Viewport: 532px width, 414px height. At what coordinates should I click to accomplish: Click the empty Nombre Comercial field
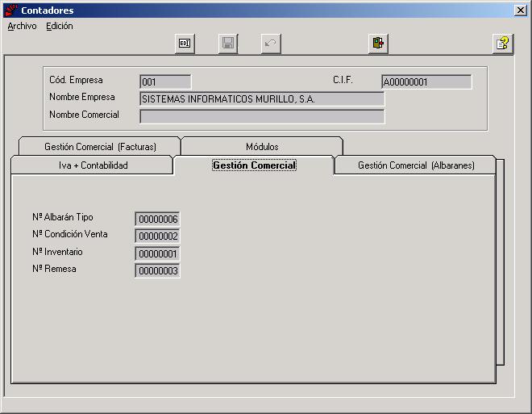262,116
